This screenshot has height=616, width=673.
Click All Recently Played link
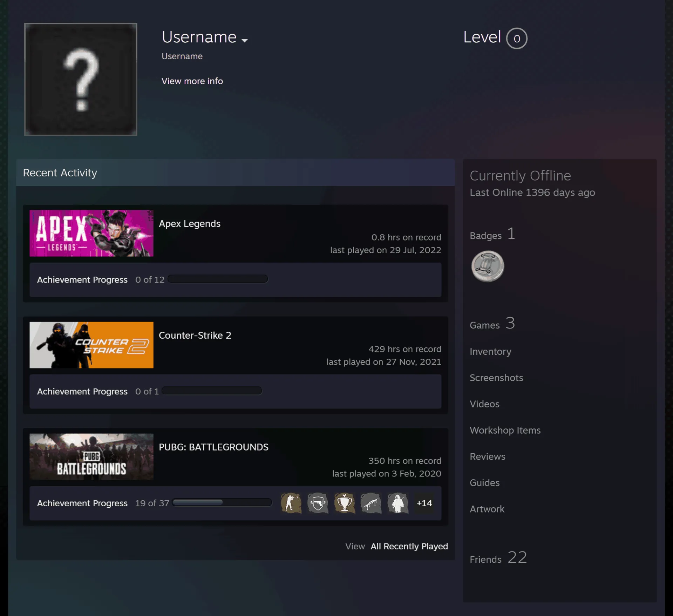pyautogui.click(x=409, y=546)
